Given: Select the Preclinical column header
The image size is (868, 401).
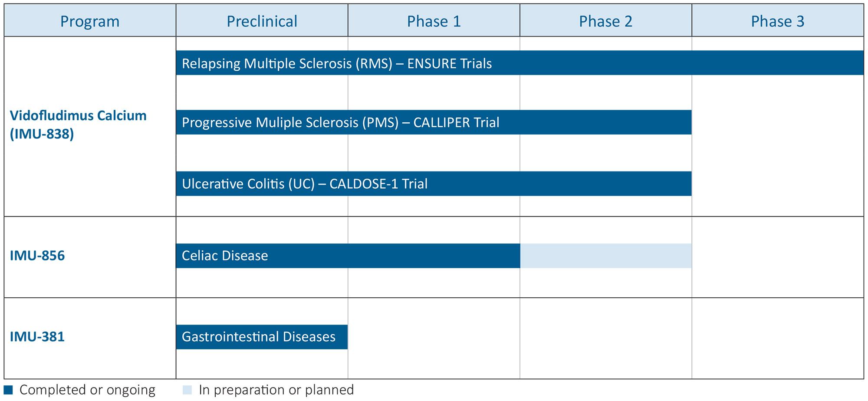Looking at the screenshot, I should pos(262,21).
